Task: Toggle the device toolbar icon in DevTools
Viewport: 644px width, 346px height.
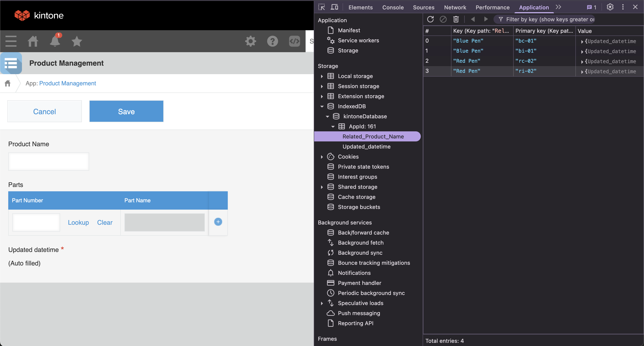Action: (x=334, y=7)
